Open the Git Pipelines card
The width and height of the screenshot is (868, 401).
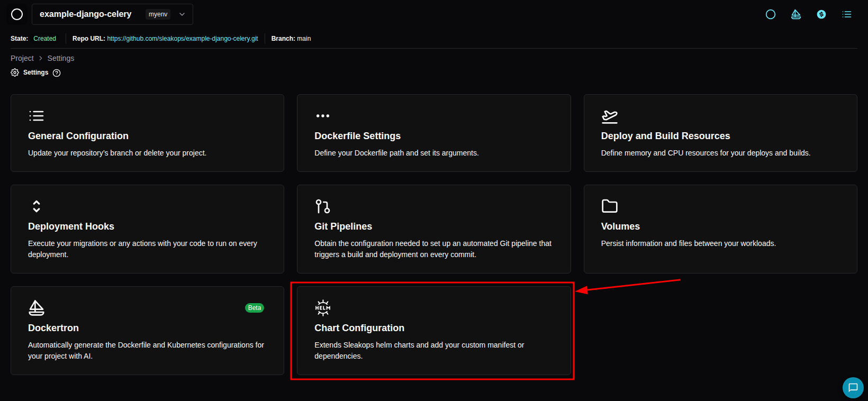(434, 229)
